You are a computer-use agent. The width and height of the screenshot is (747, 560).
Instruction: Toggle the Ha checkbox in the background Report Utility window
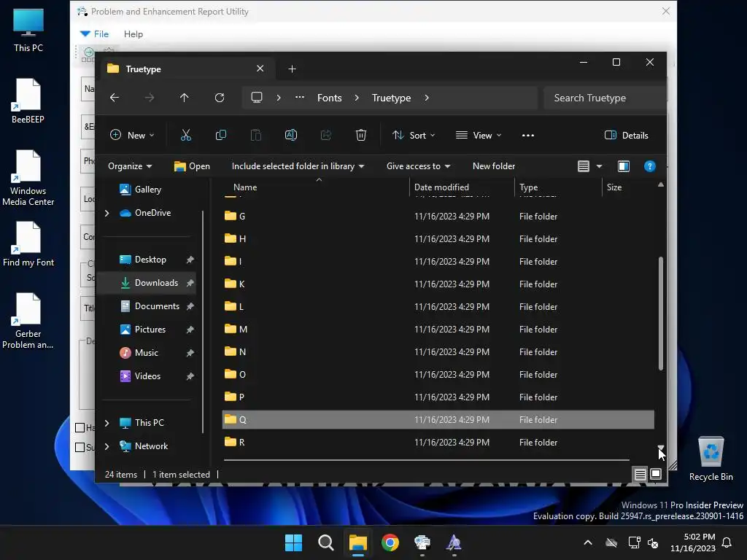(x=80, y=427)
